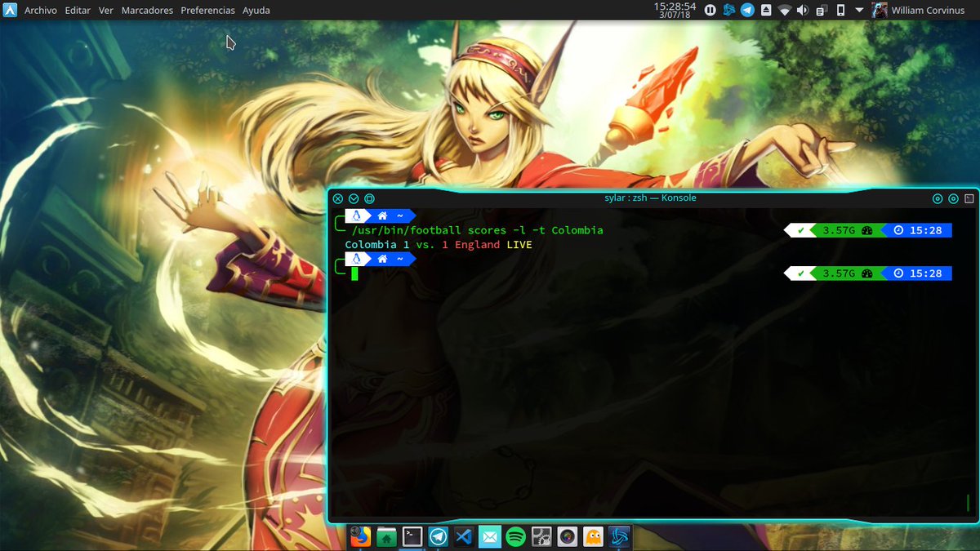Open the eject device notifier tray icon
The width and height of the screenshot is (980, 551).
[x=766, y=11]
